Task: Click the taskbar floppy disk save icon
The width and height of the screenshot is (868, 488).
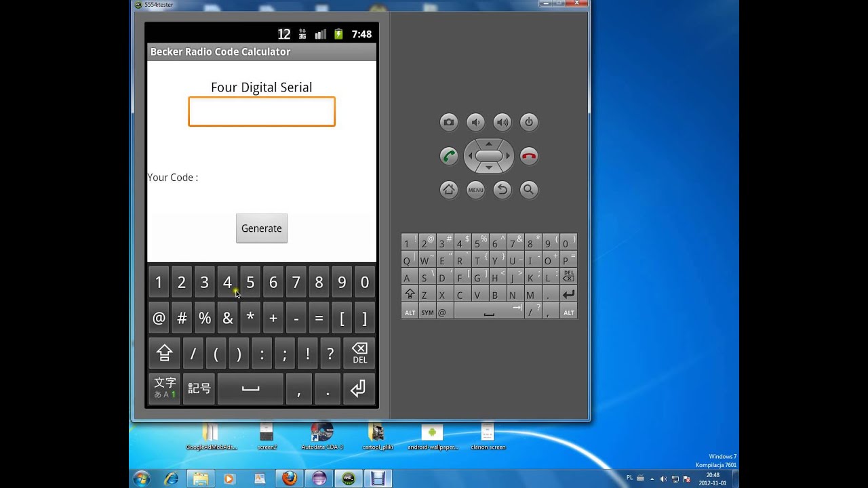Action: click(x=377, y=478)
